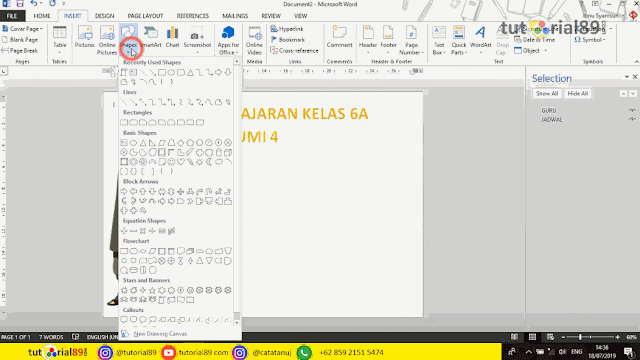Select the sun shape in Basic Shapes

[x=199, y=162]
